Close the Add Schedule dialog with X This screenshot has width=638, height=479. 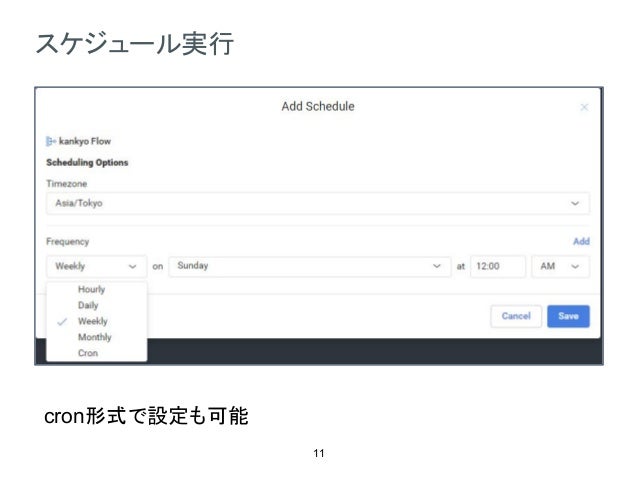click(x=584, y=107)
